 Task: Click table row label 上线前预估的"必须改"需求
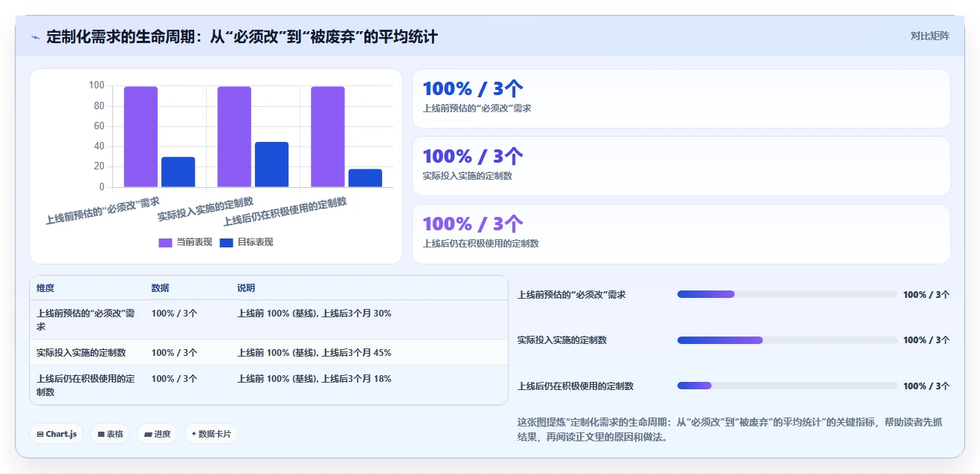[x=86, y=320]
